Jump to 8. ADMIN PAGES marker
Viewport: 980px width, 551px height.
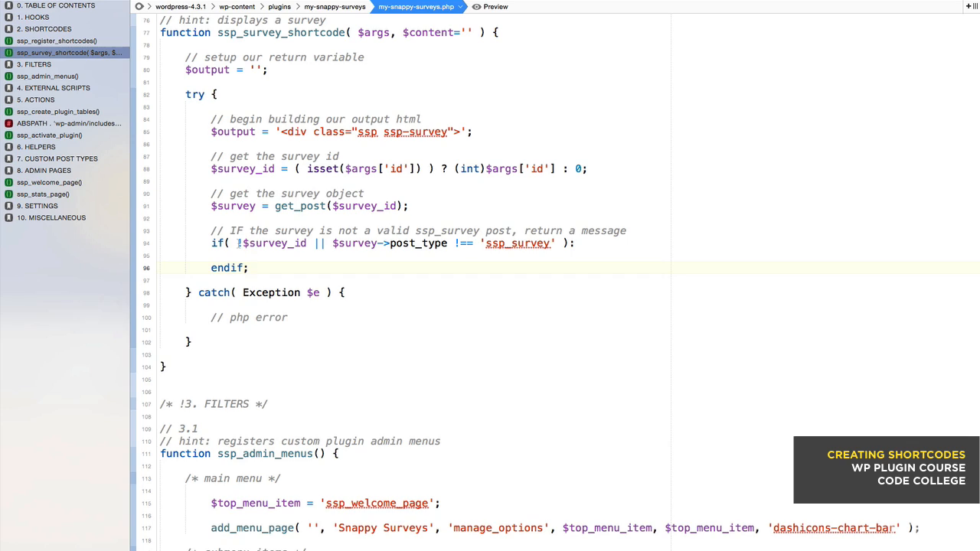point(44,171)
